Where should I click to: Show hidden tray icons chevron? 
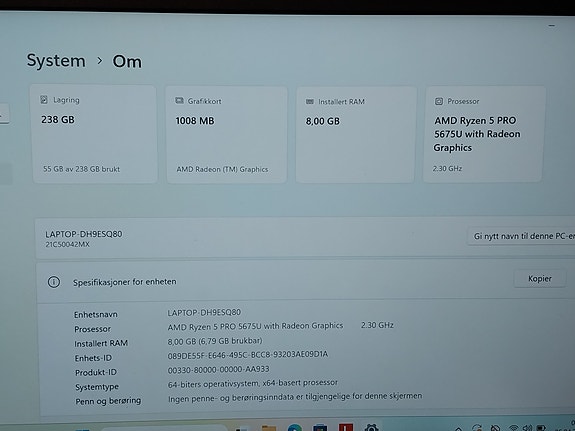coord(458,428)
